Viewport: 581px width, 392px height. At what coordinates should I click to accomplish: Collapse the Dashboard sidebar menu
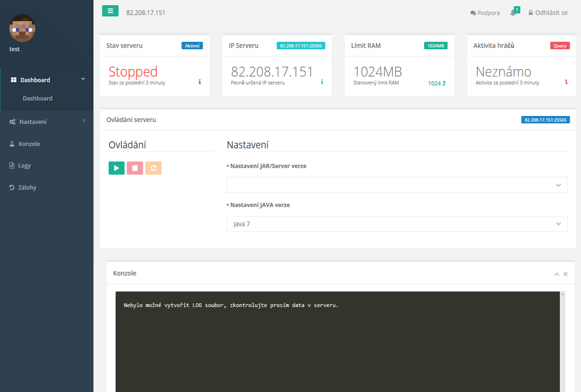tap(46, 80)
